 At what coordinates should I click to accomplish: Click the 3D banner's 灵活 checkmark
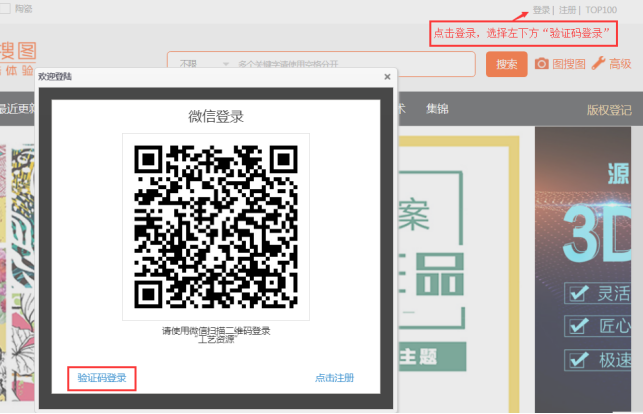[x=579, y=293]
